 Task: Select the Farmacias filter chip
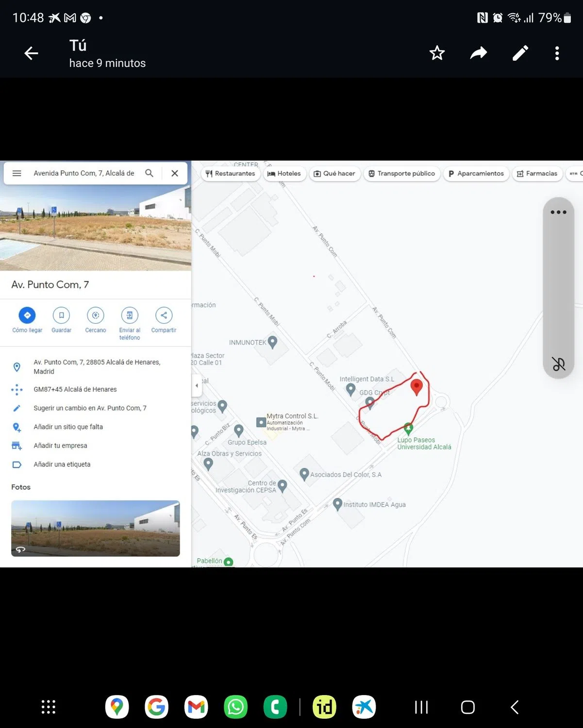click(x=537, y=174)
